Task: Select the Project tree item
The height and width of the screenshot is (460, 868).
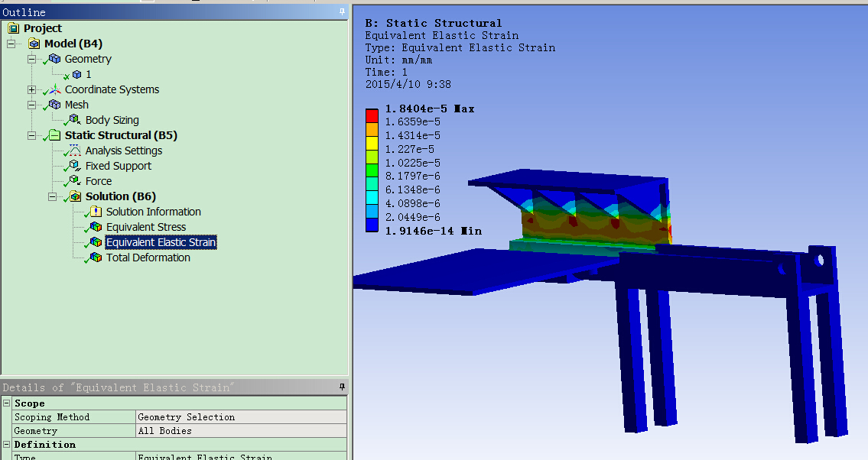Action: pos(43,28)
